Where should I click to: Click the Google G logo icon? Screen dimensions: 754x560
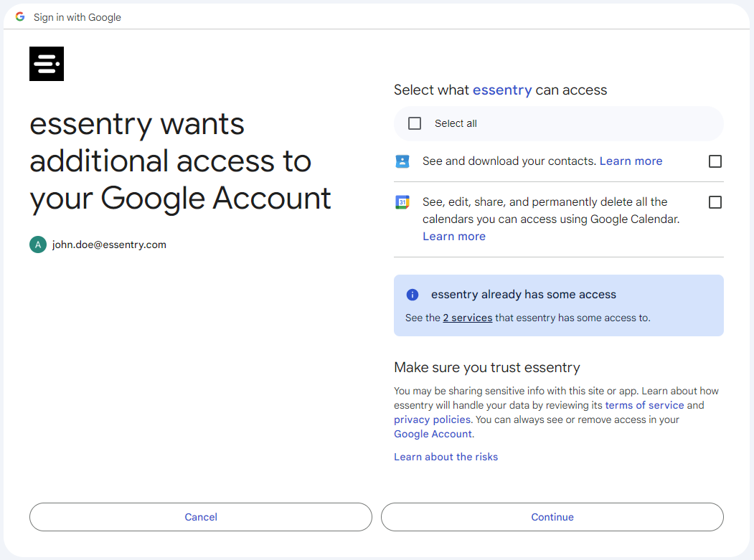pos(19,16)
